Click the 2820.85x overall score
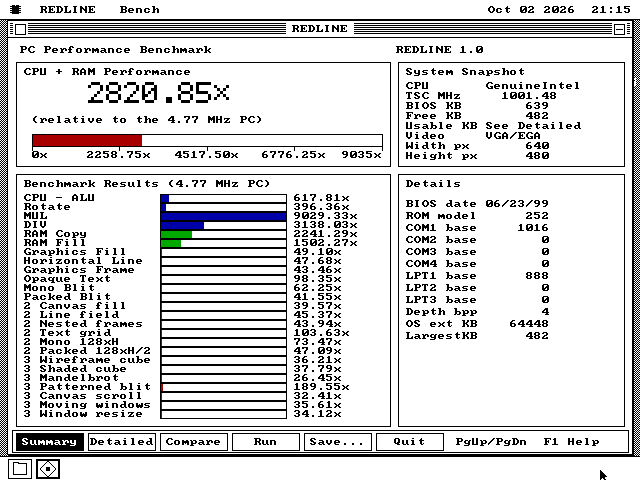 158,93
